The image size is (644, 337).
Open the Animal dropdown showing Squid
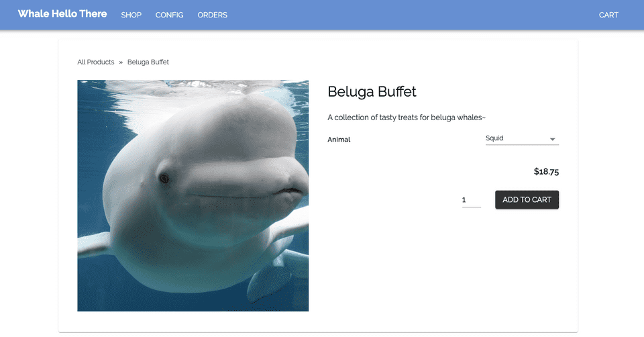pos(522,139)
